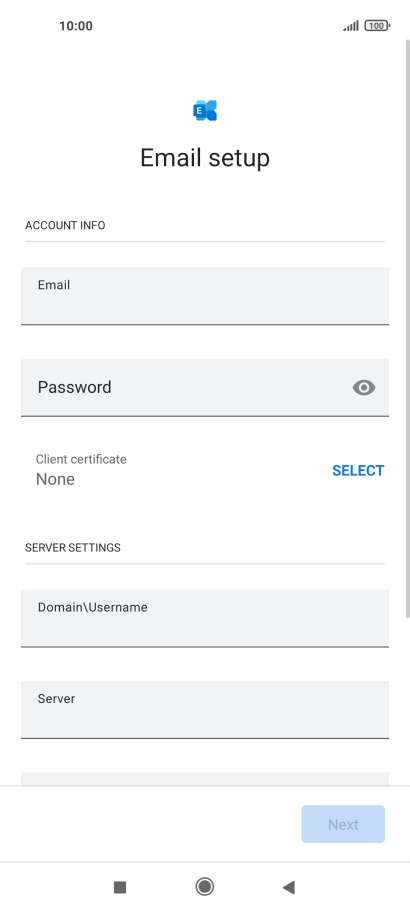Tap the Email setup heading

[x=205, y=158]
